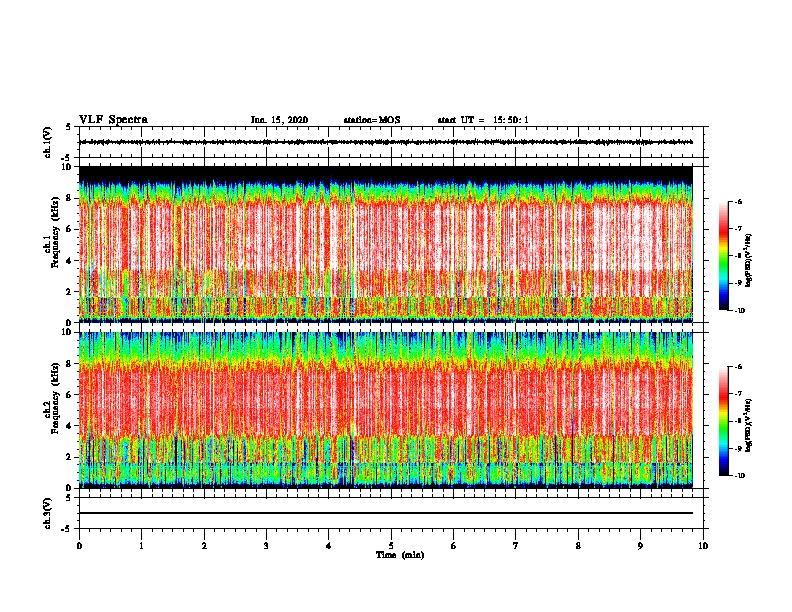Click the "VLF Spectra" title text

click(x=113, y=120)
